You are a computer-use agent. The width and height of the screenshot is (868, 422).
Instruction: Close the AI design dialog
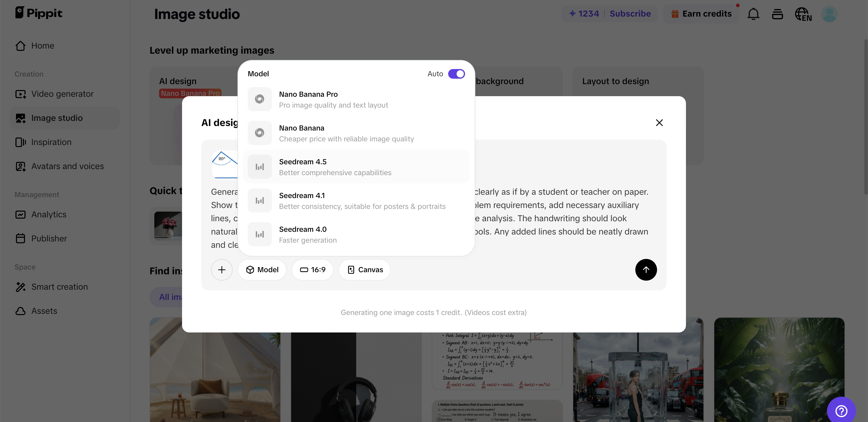click(659, 123)
